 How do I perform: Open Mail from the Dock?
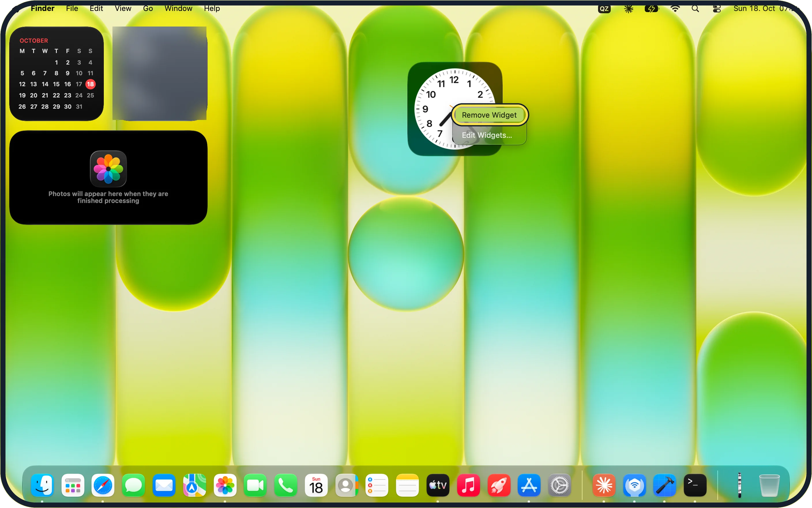click(x=164, y=485)
